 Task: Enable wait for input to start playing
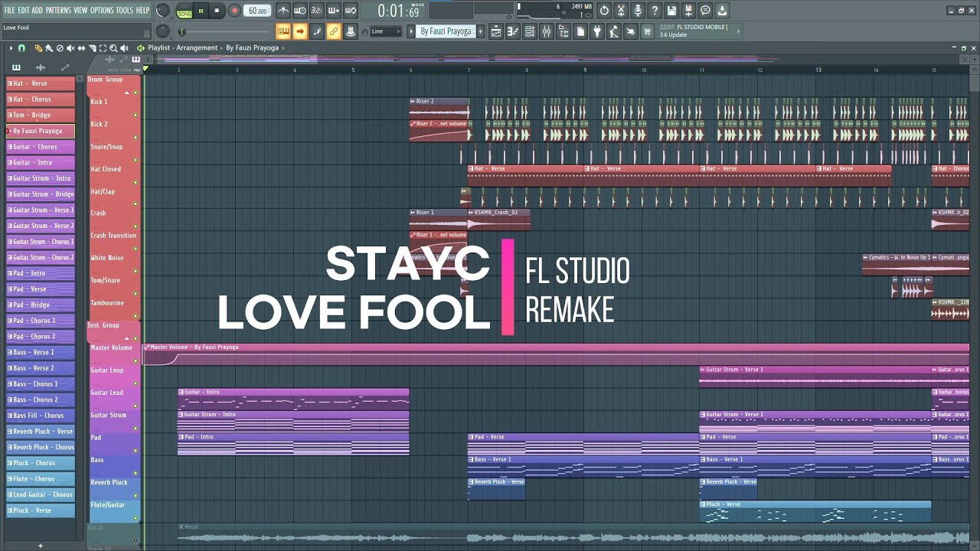299,11
